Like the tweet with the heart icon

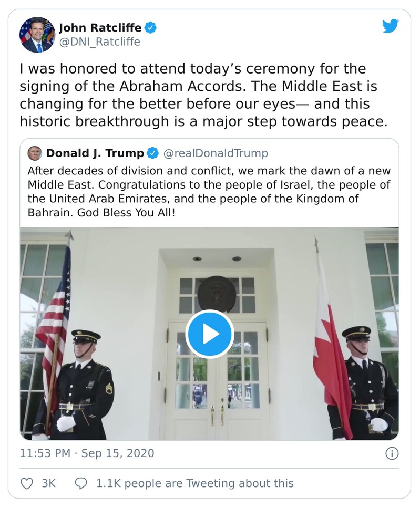point(27,483)
